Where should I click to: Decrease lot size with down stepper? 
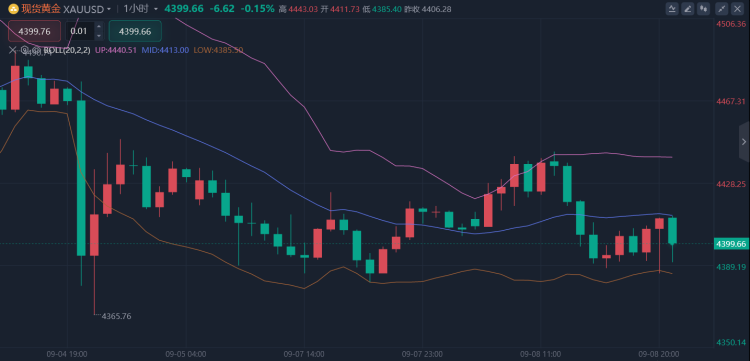99,35
